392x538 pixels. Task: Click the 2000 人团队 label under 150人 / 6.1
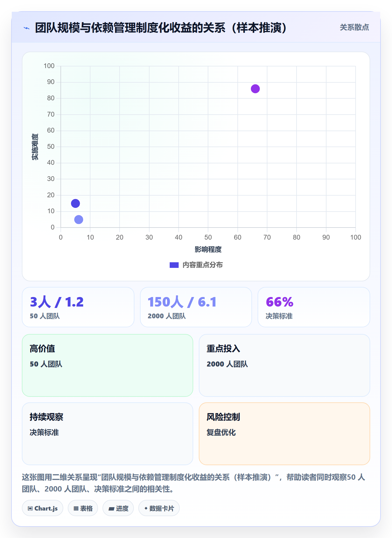coord(167,316)
